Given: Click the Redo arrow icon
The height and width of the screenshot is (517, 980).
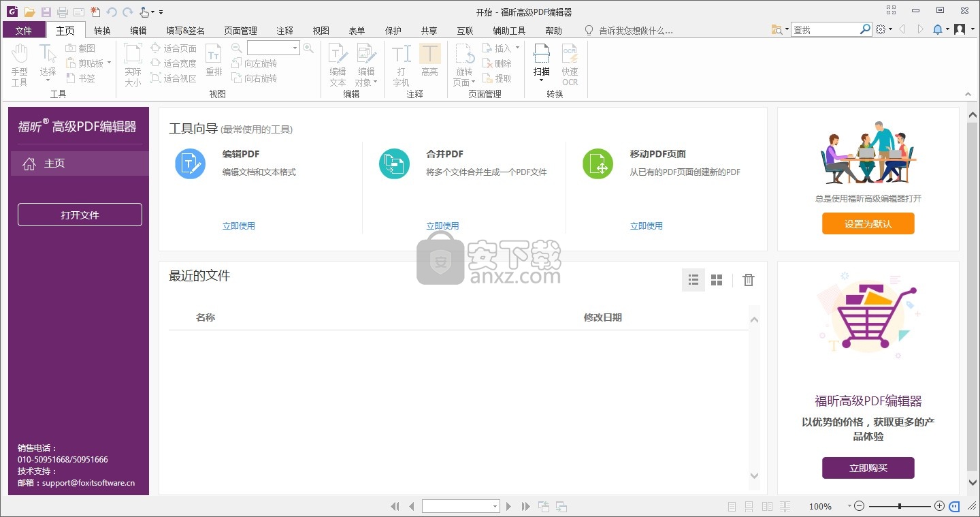Looking at the screenshot, I should pyautogui.click(x=127, y=12).
